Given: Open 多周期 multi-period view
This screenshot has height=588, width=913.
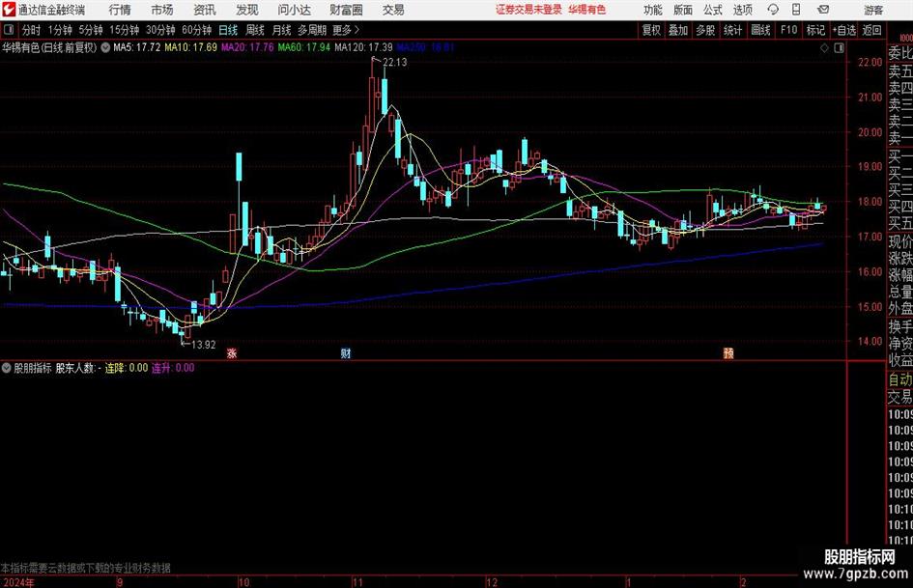Looking at the screenshot, I should pos(312,30).
